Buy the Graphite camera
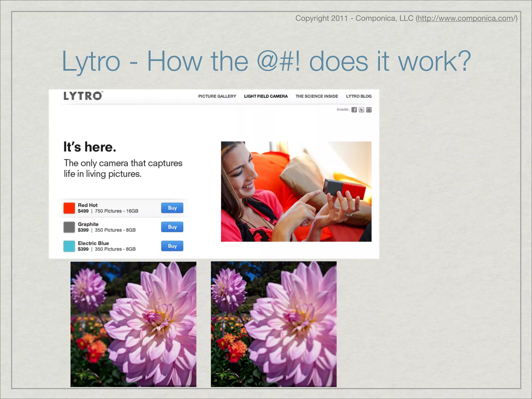The width and height of the screenshot is (532, 399). tap(172, 227)
